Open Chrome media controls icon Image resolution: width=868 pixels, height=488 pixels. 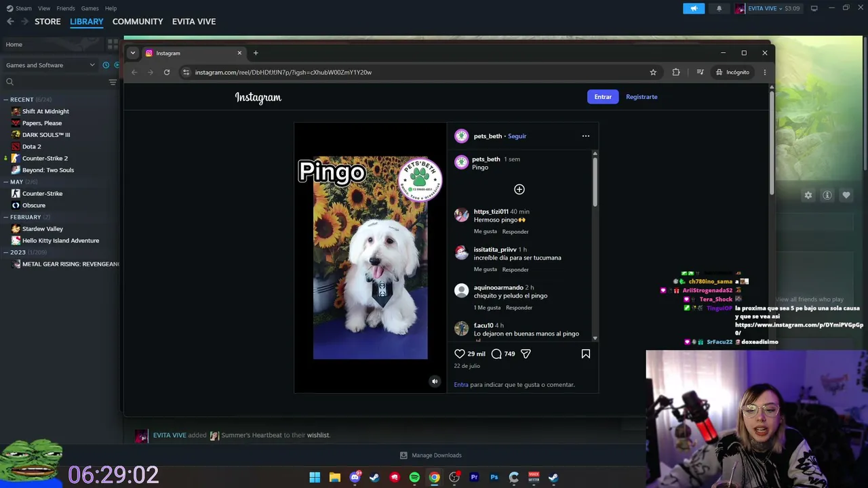(700, 73)
